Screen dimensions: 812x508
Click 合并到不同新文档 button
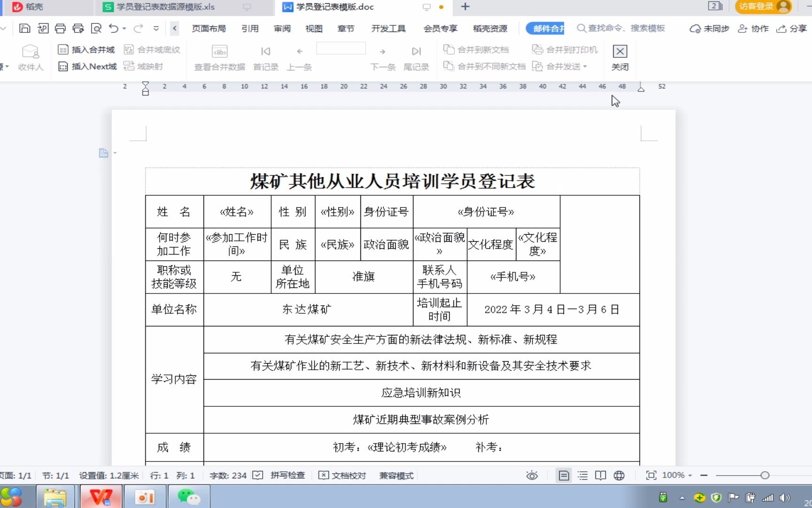pos(484,66)
